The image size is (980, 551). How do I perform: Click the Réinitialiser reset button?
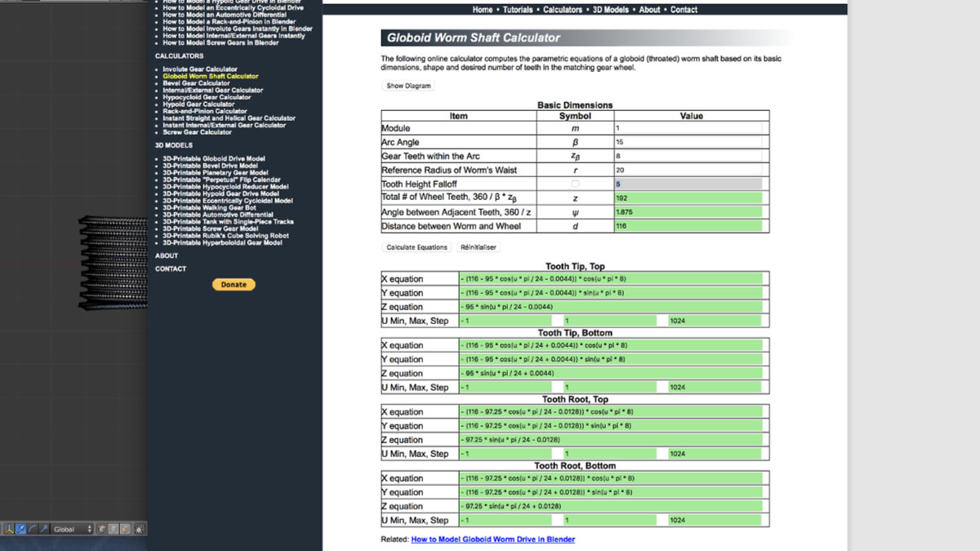(x=479, y=247)
